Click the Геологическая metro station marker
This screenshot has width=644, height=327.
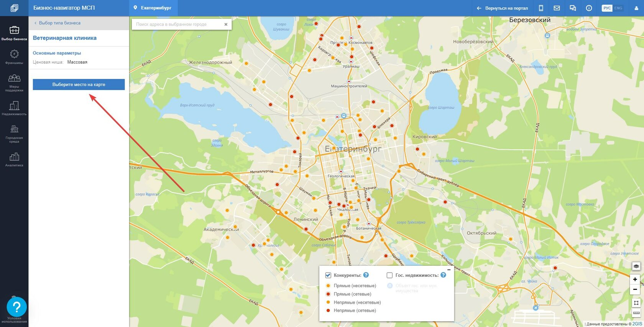(x=341, y=172)
